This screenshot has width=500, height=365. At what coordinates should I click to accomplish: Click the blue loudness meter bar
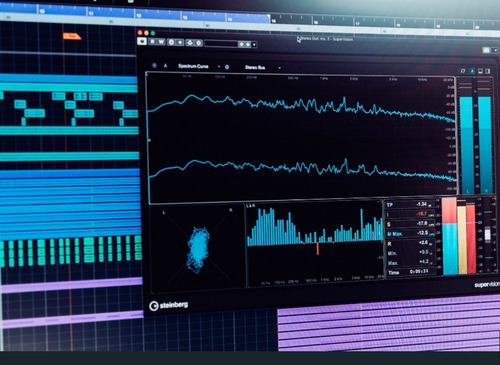(x=450, y=249)
